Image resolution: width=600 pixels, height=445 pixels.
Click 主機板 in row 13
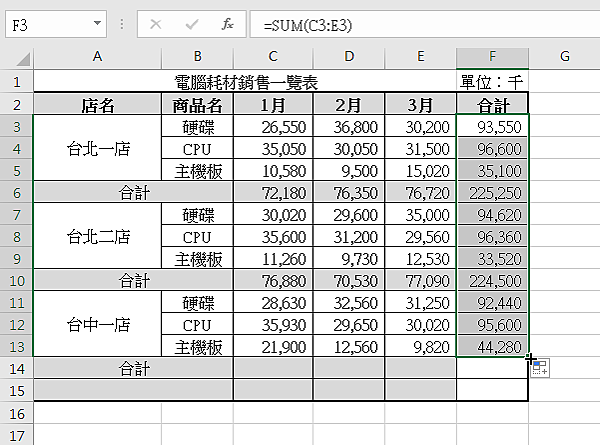(197, 346)
